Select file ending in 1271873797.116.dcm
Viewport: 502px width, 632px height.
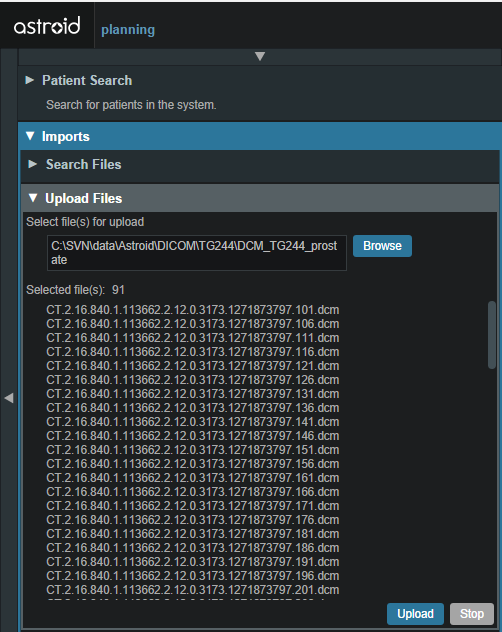(193, 352)
